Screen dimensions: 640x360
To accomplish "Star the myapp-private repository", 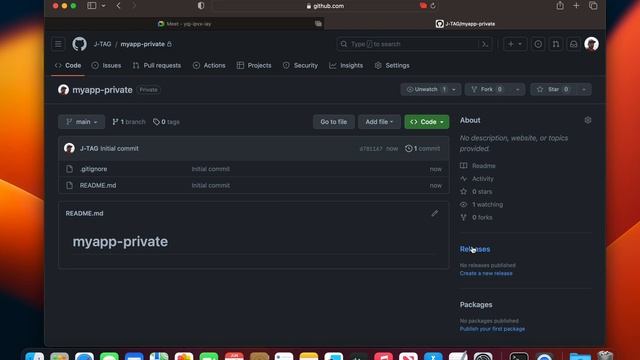I will (x=553, y=89).
